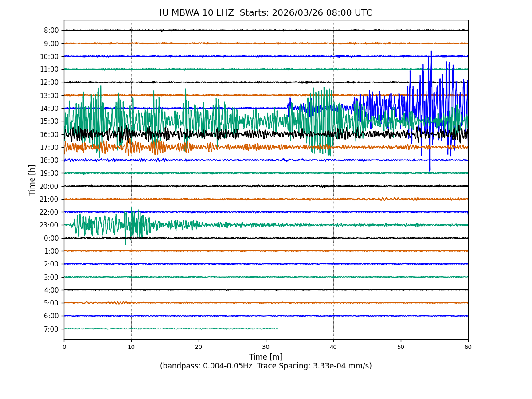
Task: Select the 7:00 hour tick label
Action: (51, 329)
